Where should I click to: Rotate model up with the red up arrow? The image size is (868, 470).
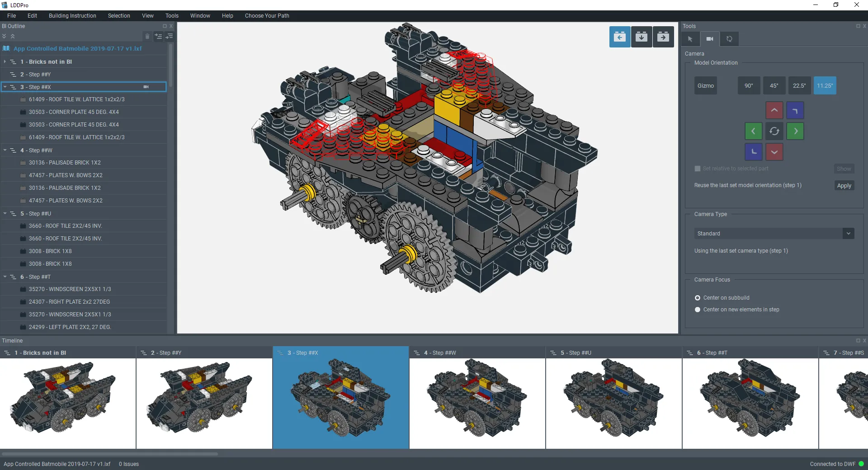tap(774, 110)
